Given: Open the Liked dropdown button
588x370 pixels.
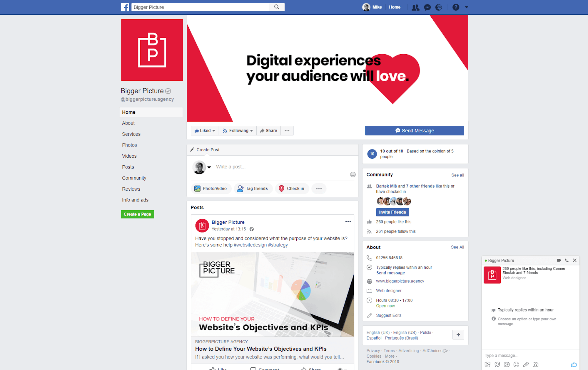Looking at the screenshot, I should tap(205, 131).
